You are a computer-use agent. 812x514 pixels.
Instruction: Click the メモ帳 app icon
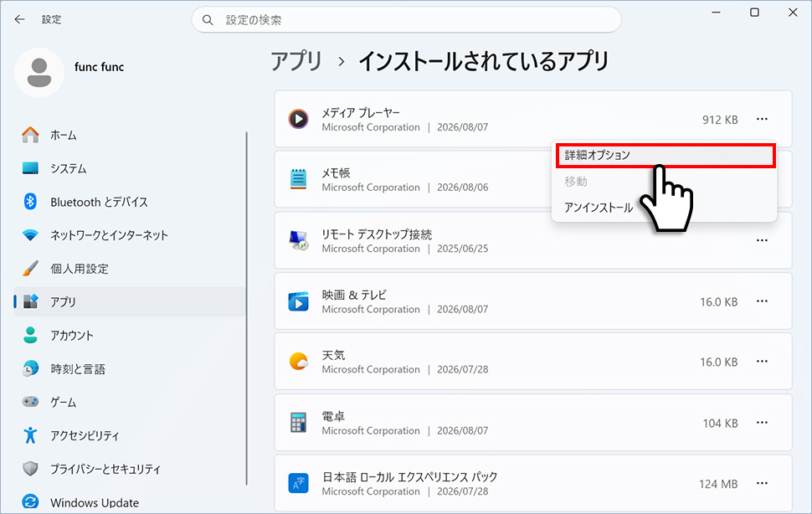(x=298, y=179)
